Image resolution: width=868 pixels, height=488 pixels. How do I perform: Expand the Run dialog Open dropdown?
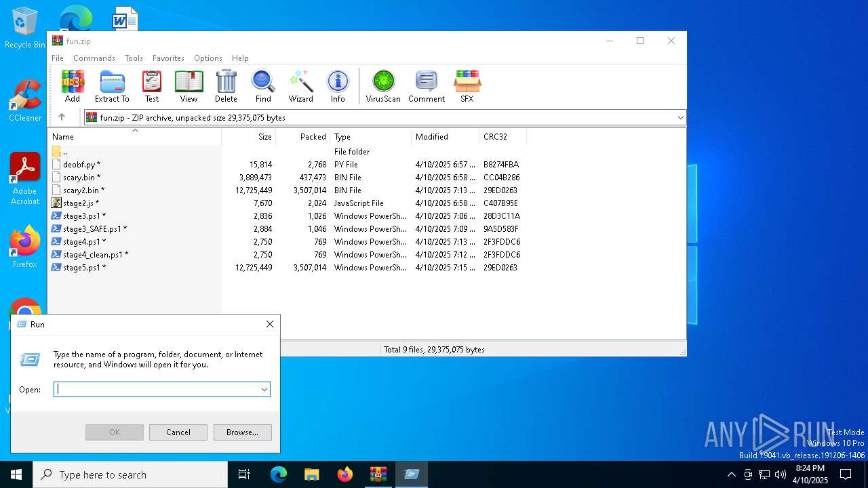[264, 389]
